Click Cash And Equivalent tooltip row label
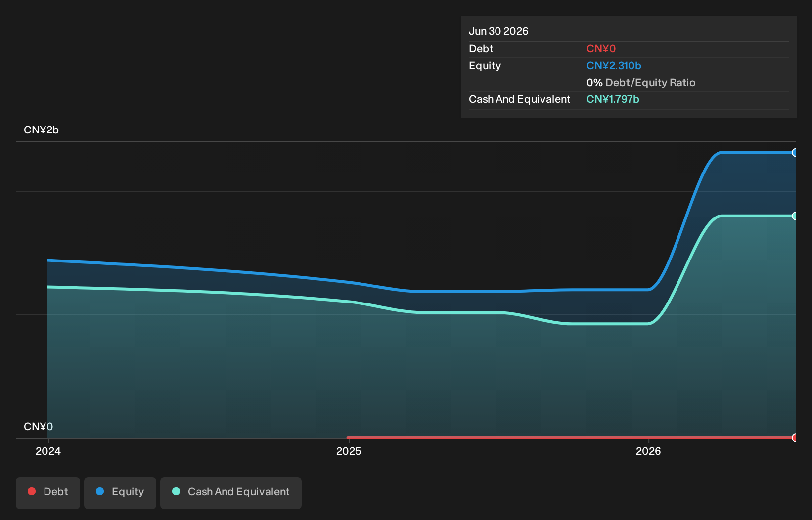 (519, 99)
